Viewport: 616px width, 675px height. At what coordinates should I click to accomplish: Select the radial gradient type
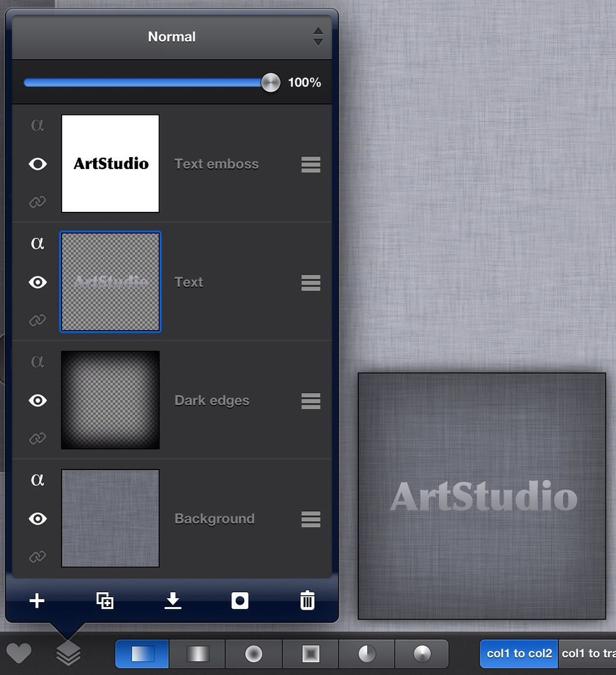253,653
